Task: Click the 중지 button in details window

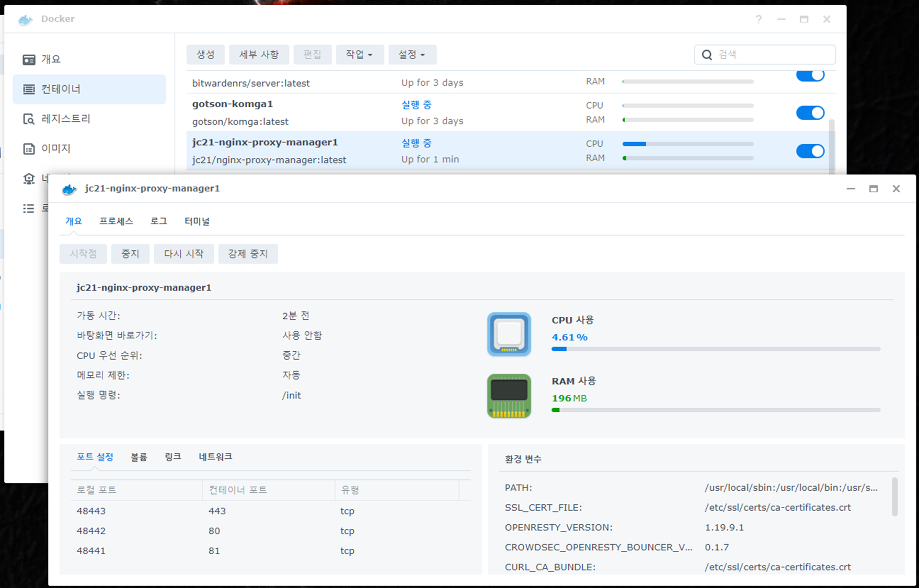Action: (x=130, y=254)
